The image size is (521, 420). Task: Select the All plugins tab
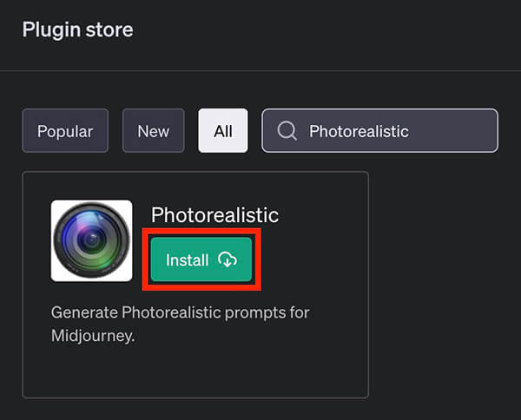(x=223, y=131)
